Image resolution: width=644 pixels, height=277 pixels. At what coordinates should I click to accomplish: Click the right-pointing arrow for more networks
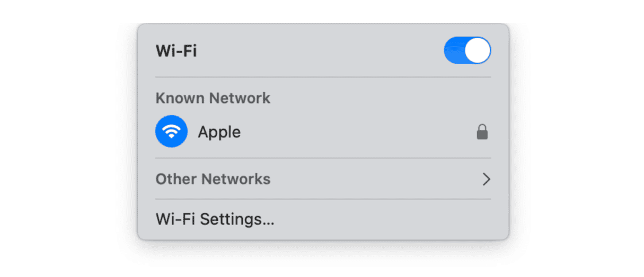pyautogui.click(x=486, y=179)
